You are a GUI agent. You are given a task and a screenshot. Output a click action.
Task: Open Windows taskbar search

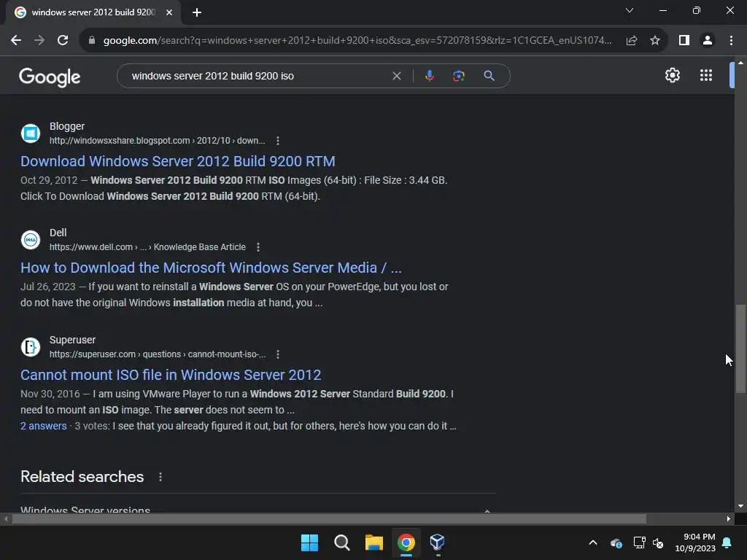coord(342,542)
